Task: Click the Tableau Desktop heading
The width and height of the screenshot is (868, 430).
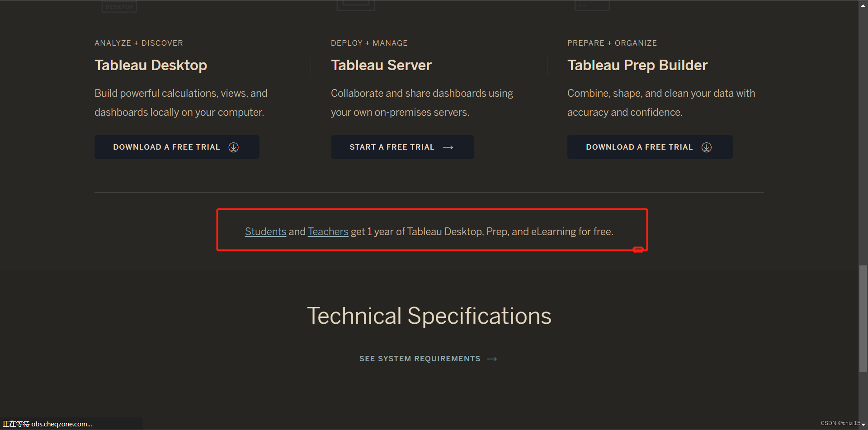Action: click(151, 65)
